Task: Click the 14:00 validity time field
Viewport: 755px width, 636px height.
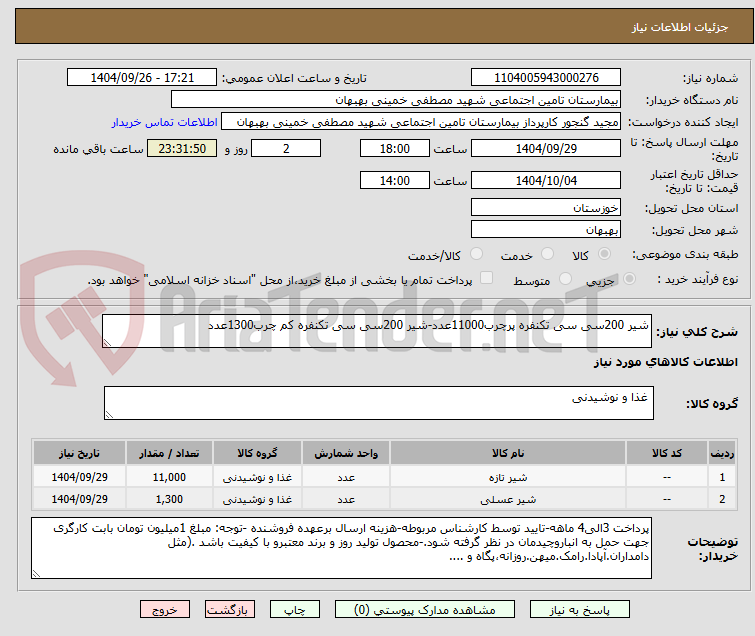Action: [x=395, y=180]
